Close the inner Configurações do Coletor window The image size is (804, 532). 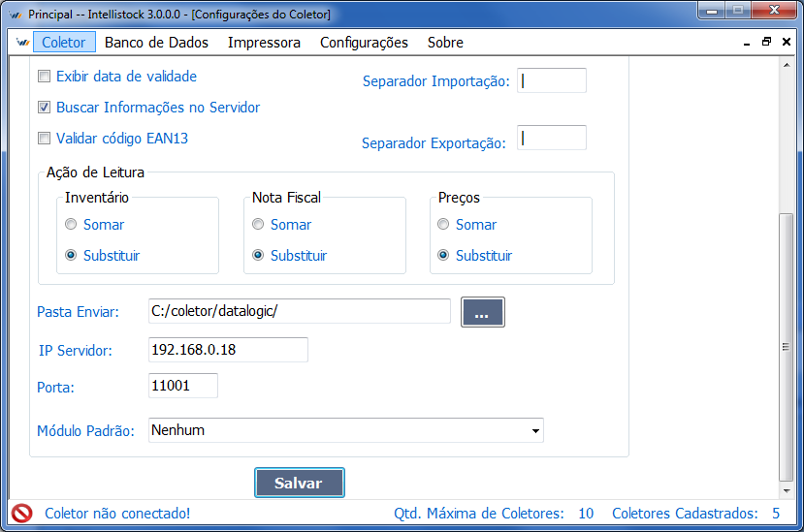(x=786, y=42)
